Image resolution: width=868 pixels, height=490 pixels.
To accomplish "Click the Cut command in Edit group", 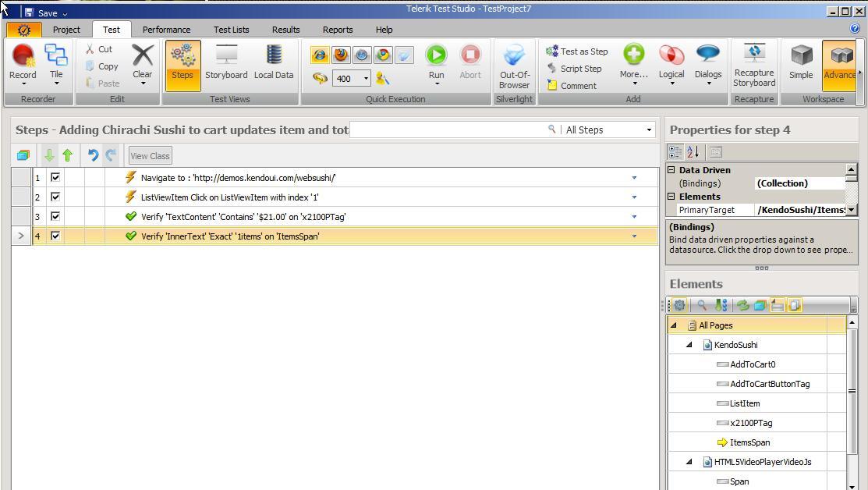I will click(99, 49).
